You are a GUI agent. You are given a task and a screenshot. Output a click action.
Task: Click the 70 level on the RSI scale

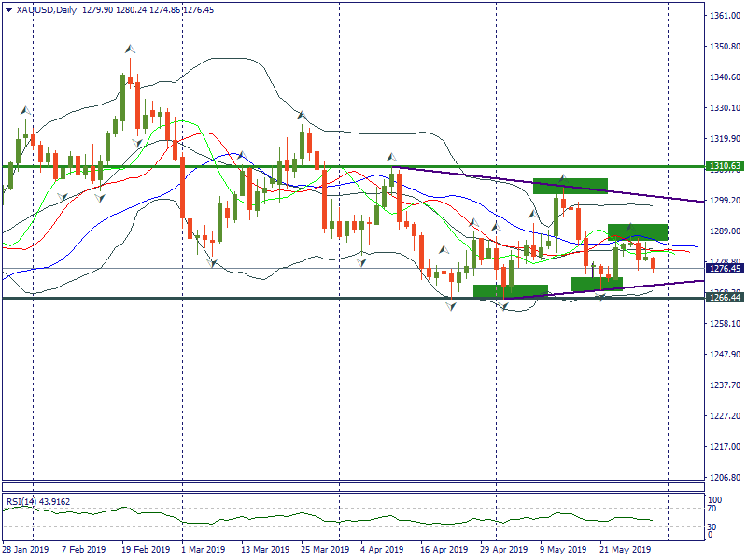[712, 509]
